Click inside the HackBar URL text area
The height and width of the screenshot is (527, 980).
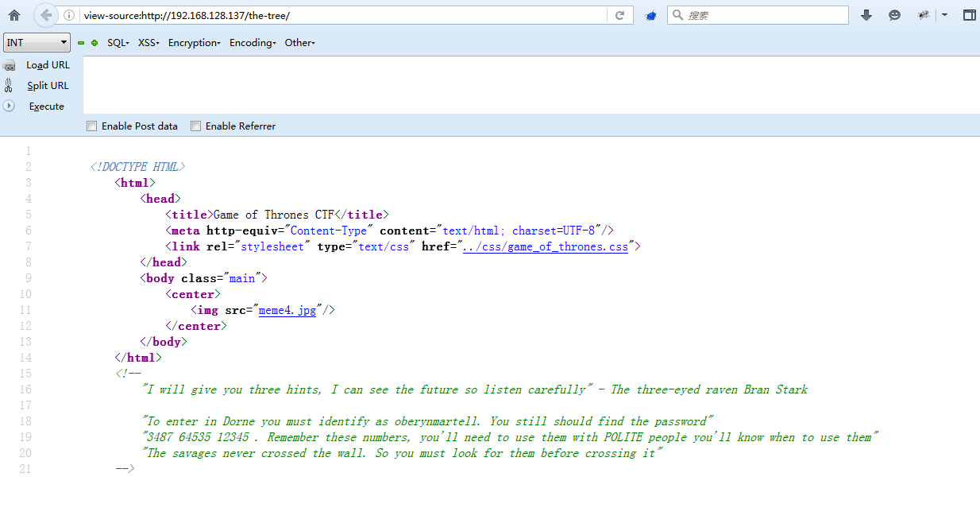coord(531,85)
